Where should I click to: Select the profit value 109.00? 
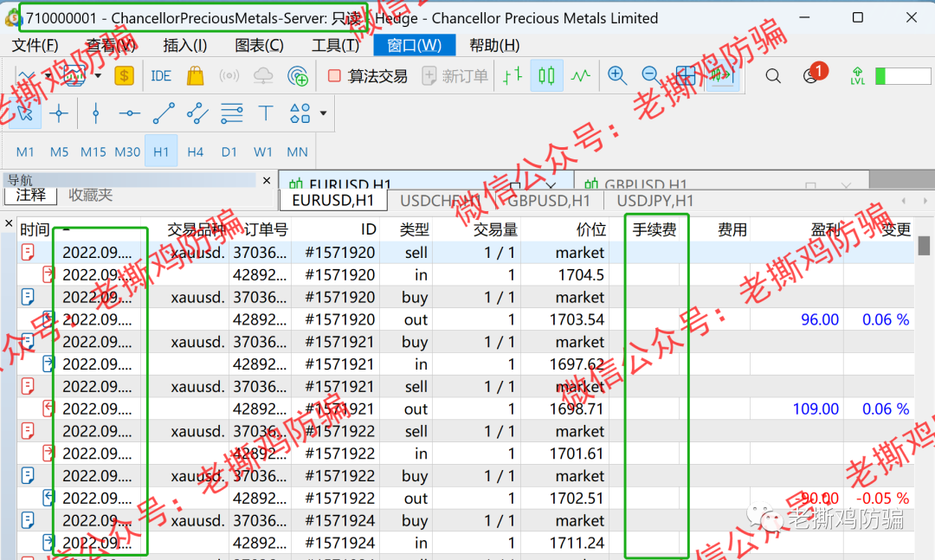[x=816, y=409]
